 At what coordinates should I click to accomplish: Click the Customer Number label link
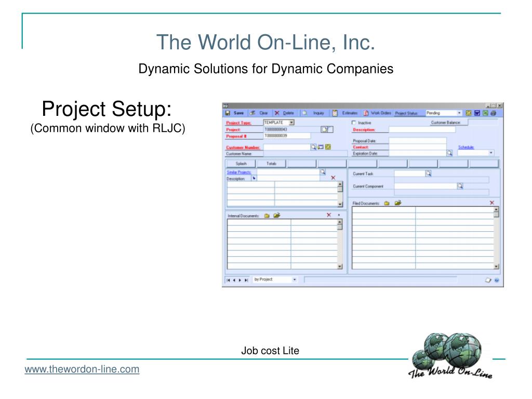pos(243,147)
